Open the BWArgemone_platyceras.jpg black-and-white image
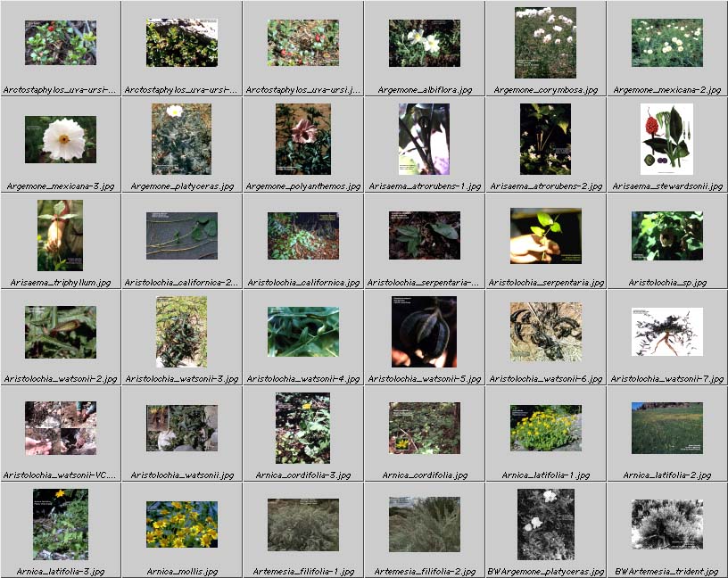Screen dimensions: 728x578 [x=545, y=524]
